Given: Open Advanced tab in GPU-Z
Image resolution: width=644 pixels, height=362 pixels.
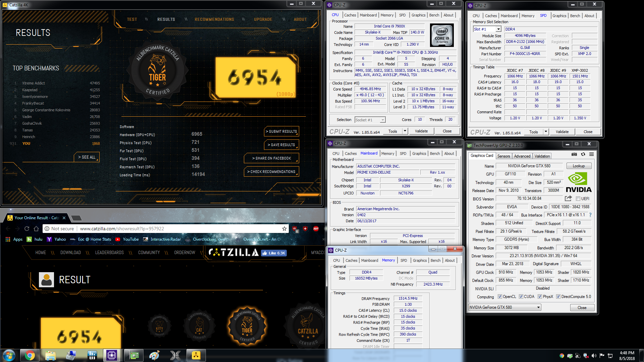Looking at the screenshot, I should point(522,156).
